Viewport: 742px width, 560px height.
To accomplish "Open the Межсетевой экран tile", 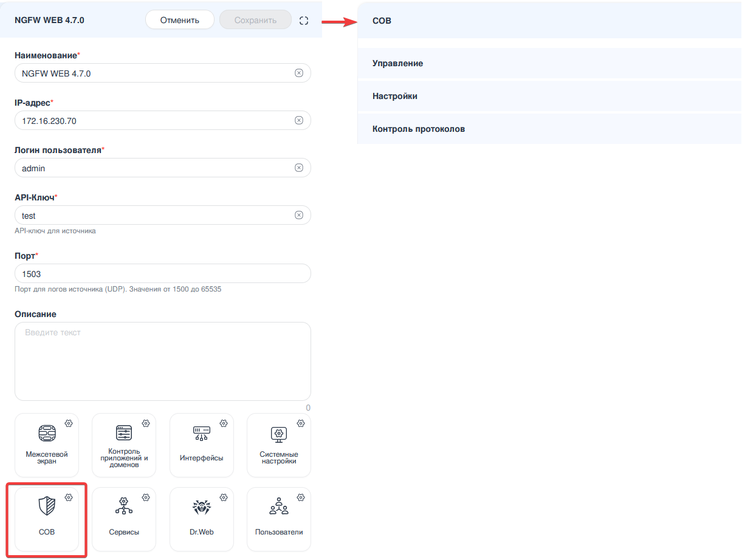I will click(47, 445).
